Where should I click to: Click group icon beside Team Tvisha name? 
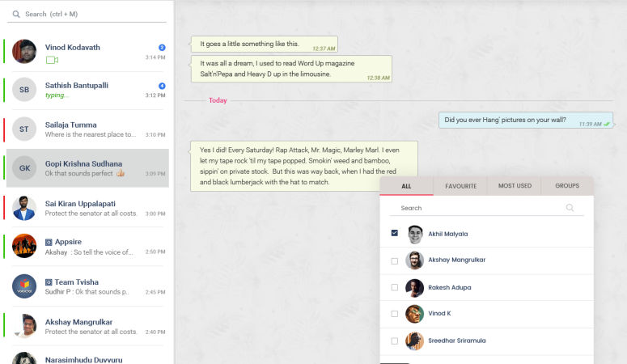pos(49,282)
